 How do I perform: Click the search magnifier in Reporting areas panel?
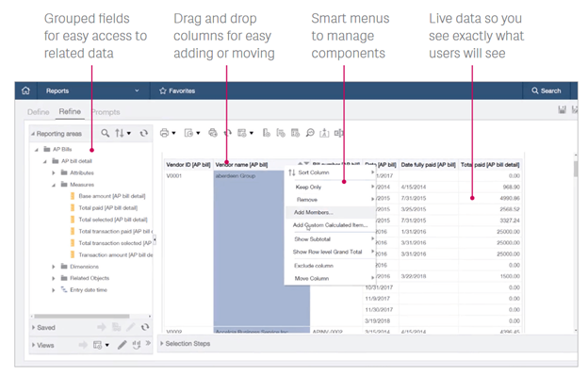click(106, 133)
